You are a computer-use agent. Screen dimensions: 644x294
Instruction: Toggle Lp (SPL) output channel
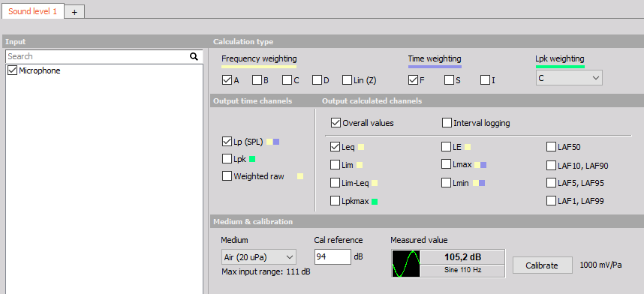point(227,142)
